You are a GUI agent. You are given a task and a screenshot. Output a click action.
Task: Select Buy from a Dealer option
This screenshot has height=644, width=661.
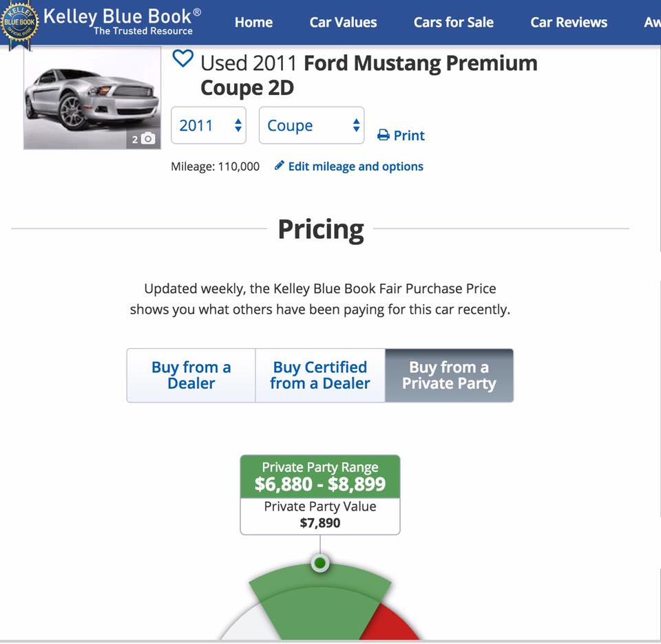coord(191,375)
